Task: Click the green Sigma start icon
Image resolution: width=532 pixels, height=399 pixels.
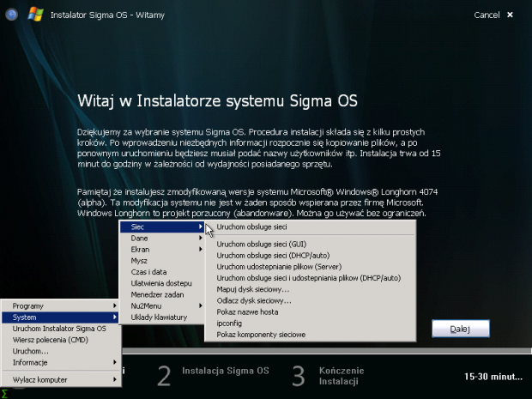Action: pos(4,394)
